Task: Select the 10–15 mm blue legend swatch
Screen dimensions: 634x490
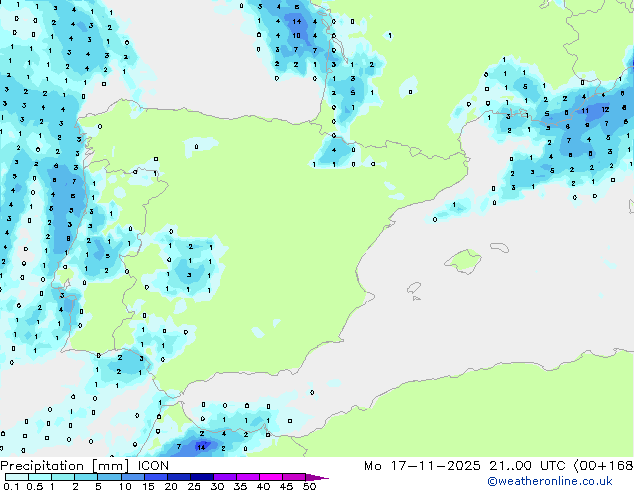Action: tap(132, 477)
